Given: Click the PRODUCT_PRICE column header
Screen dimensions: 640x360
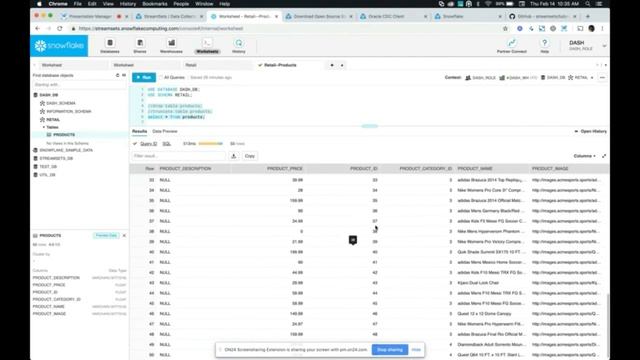Looking at the screenshot, I should 285,169.
